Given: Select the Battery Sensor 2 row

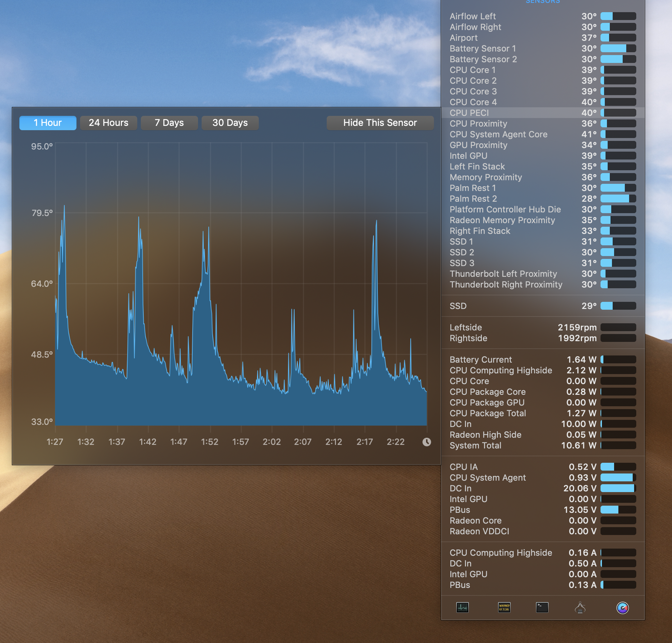Looking at the screenshot, I should [543, 59].
